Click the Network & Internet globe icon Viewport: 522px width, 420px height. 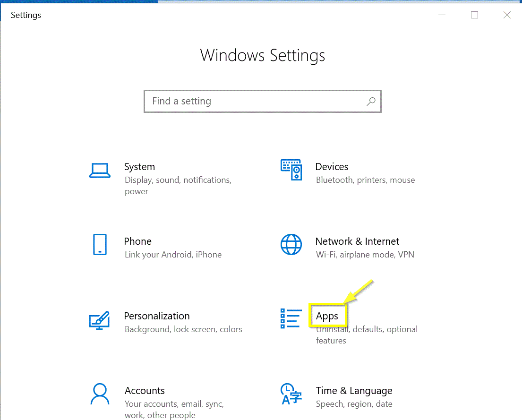tap(291, 244)
